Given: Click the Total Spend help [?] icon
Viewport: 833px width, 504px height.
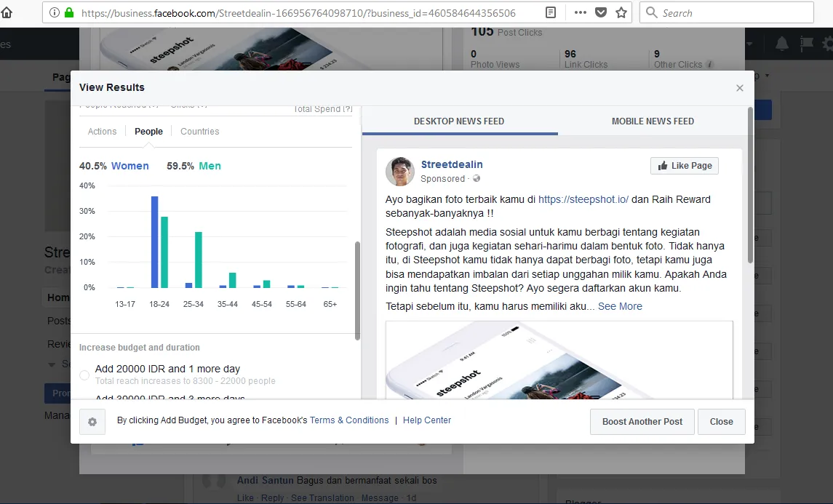Looking at the screenshot, I should [x=348, y=109].
